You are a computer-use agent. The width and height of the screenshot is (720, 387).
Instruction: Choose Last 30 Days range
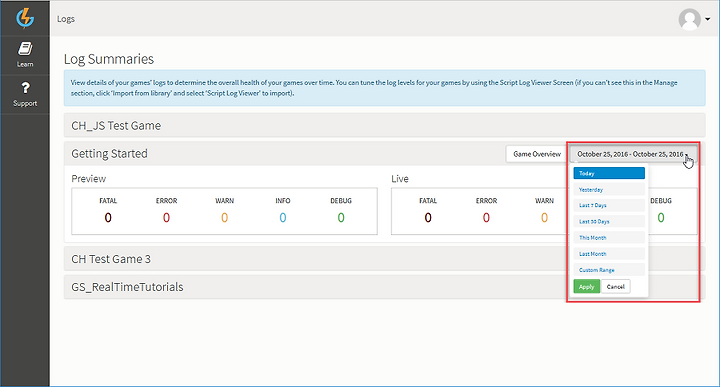click(x=609, y=221)
